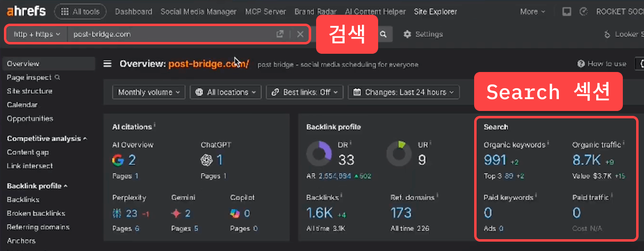The width and height of the screenshot is (644, 251).
Task: Open Social Media Manager
Action: (198, 11)
